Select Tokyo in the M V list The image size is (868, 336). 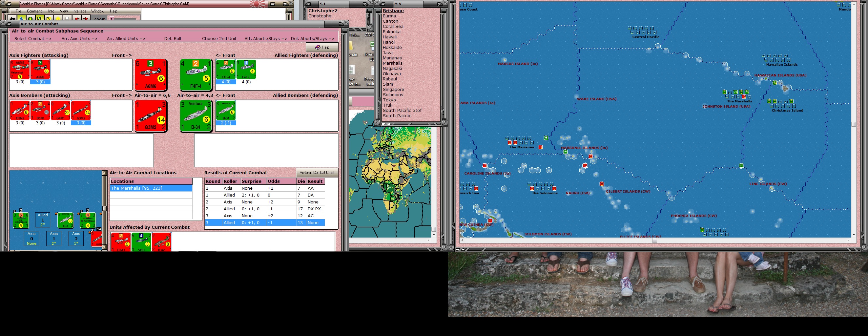click(x=389, y=100)
